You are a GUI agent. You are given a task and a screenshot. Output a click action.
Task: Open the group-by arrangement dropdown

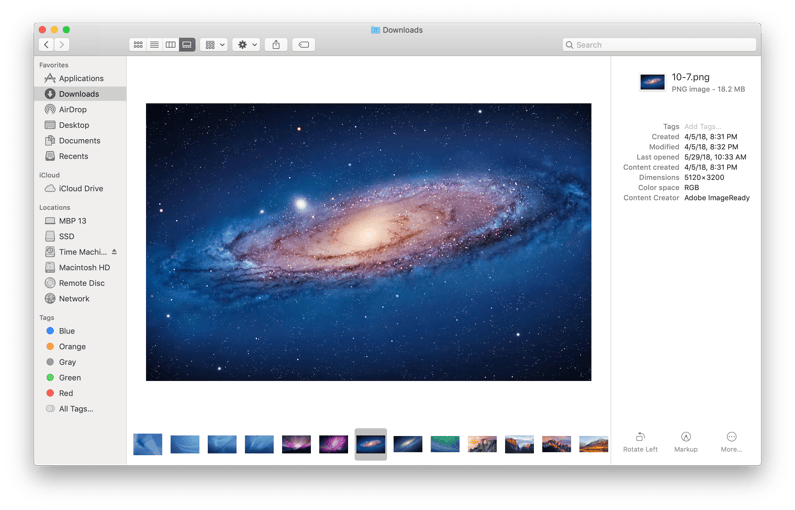point(213,45)
